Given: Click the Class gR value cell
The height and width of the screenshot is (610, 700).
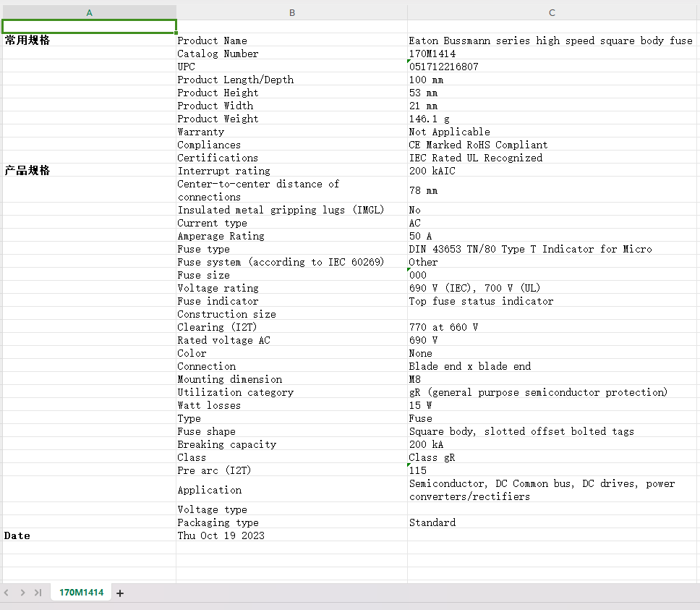Looking at the screenshot, I should pos(552,457).
